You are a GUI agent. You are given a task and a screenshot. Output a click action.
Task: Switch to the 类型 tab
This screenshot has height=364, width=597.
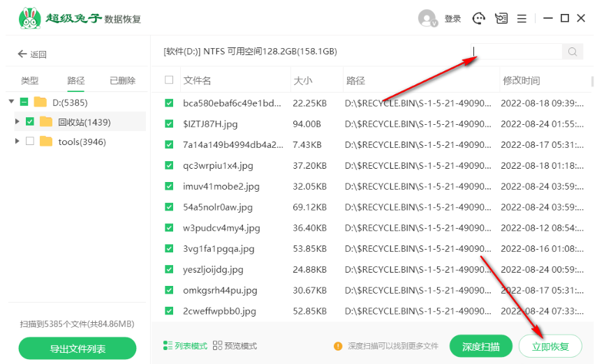(29, 80)
